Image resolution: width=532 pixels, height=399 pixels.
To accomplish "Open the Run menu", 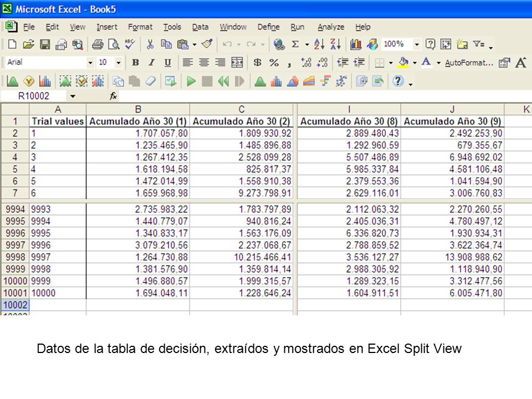I will [297, 27].
